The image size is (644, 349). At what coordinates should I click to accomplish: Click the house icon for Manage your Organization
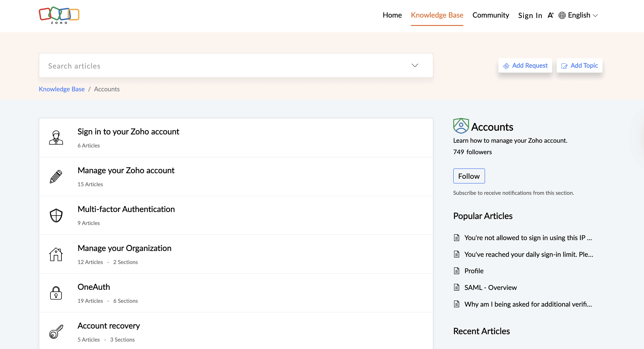pos(56,254)
